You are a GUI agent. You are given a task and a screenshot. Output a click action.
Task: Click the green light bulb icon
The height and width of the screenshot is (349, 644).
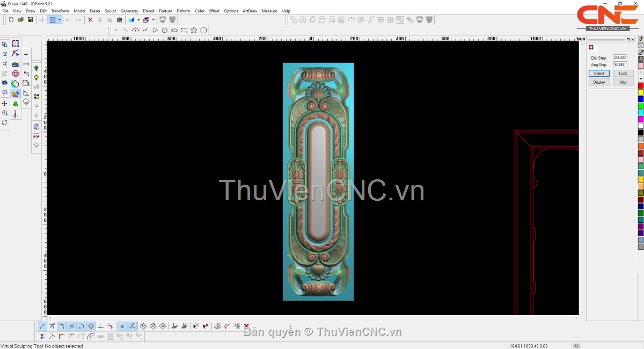[x=36, y=68]
